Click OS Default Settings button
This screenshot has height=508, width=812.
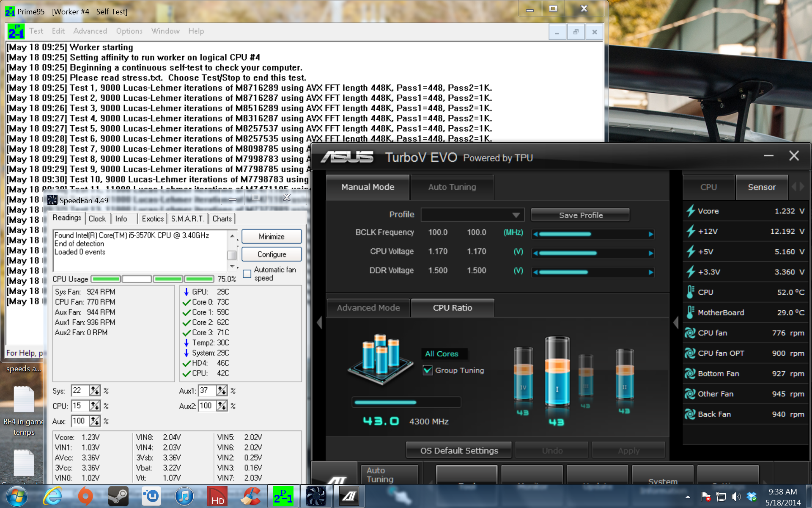459,450
